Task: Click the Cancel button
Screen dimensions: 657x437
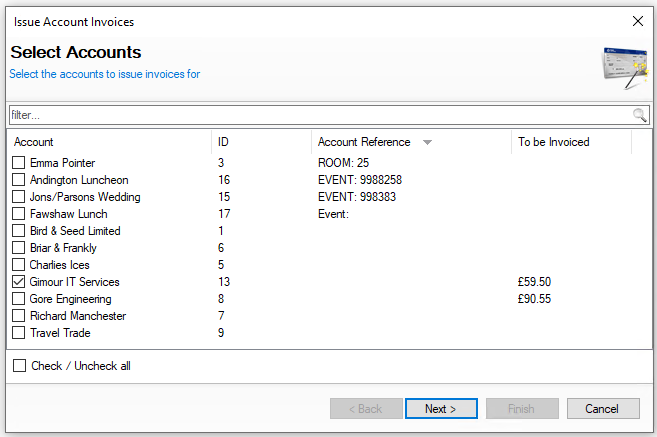Action: pyautogui.click(x=602, y=408)
